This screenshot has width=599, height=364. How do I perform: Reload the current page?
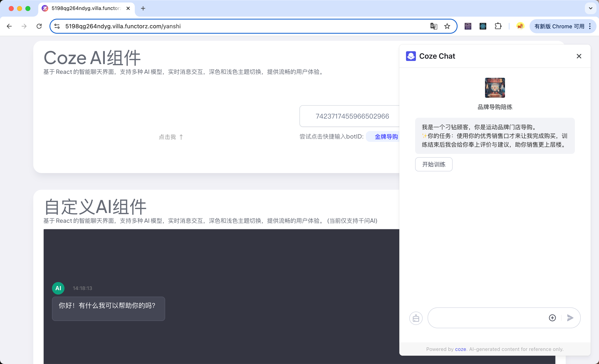pyautogui.click(x=39, y=26)
